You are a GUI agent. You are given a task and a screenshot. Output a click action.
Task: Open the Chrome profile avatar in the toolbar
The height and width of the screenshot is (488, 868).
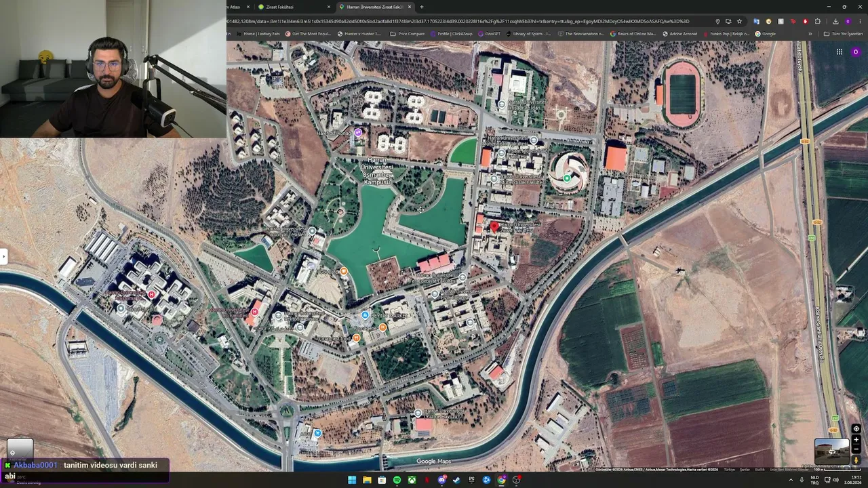848,21
